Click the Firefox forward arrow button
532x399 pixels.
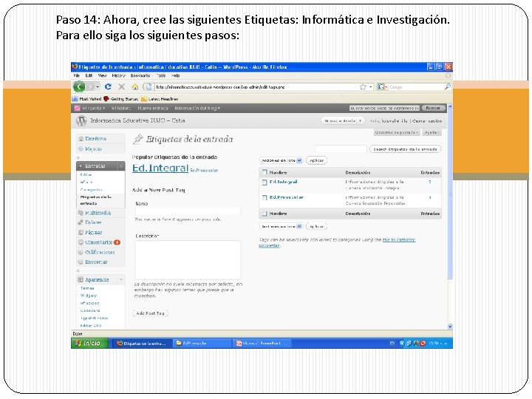[90, 87]
